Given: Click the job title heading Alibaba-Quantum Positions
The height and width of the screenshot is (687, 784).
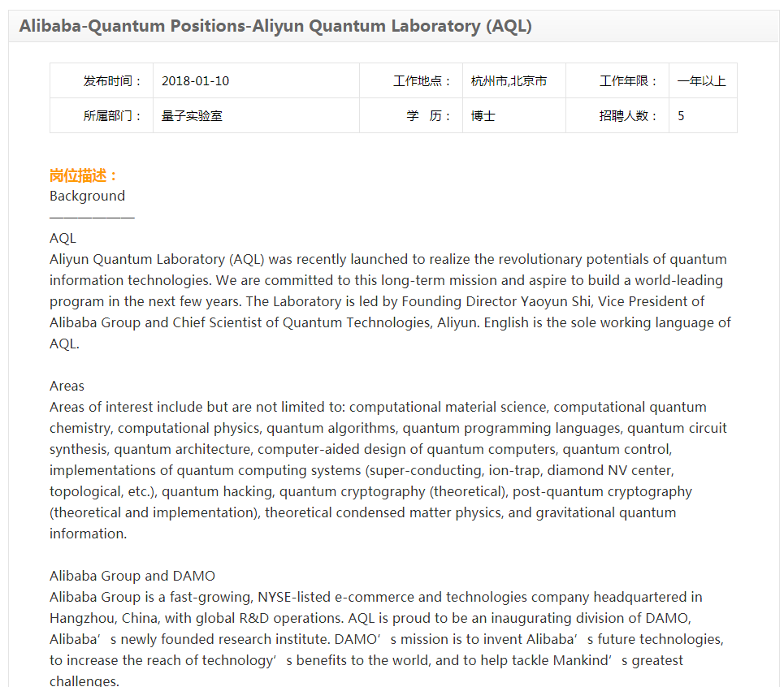Looking at the screenshot, I should click(x=275, y=26).
